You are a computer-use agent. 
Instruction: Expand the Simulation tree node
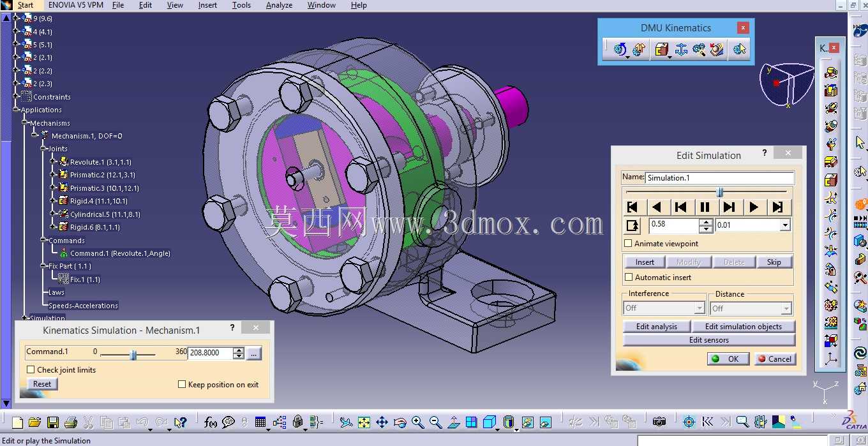point(26,318)
